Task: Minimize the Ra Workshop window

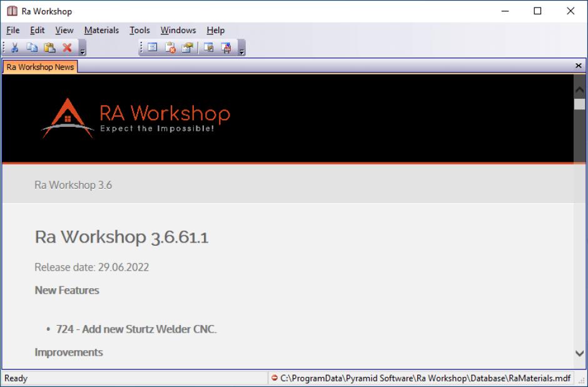Action: tap(505, 11)
